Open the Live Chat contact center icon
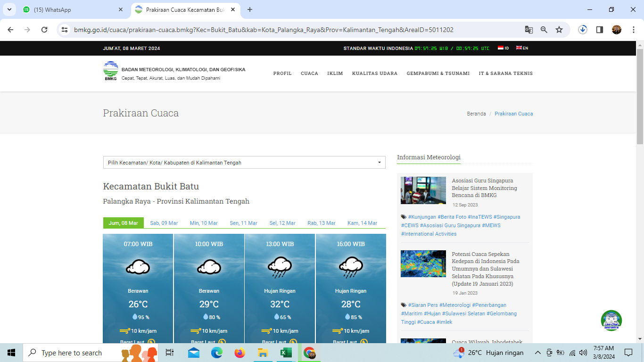The image size is (644, 362). coord(611,321)
